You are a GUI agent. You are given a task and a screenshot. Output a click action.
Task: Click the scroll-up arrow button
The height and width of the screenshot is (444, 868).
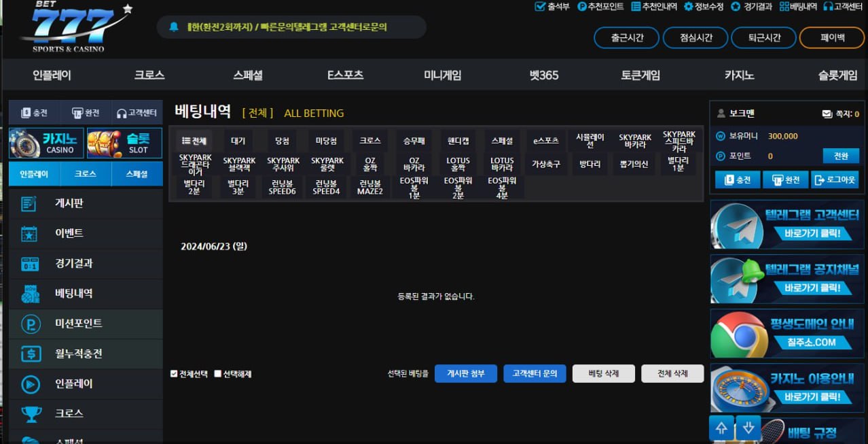pos(722,428)
